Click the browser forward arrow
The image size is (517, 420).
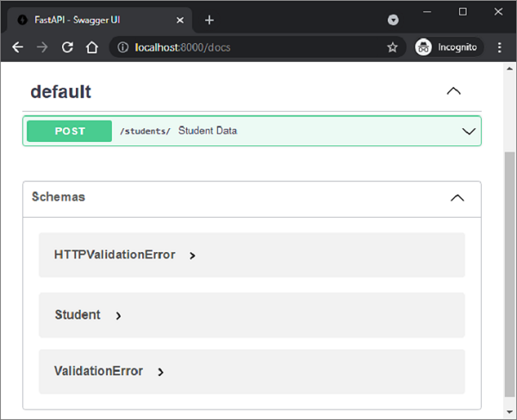[x=42, y=47]
